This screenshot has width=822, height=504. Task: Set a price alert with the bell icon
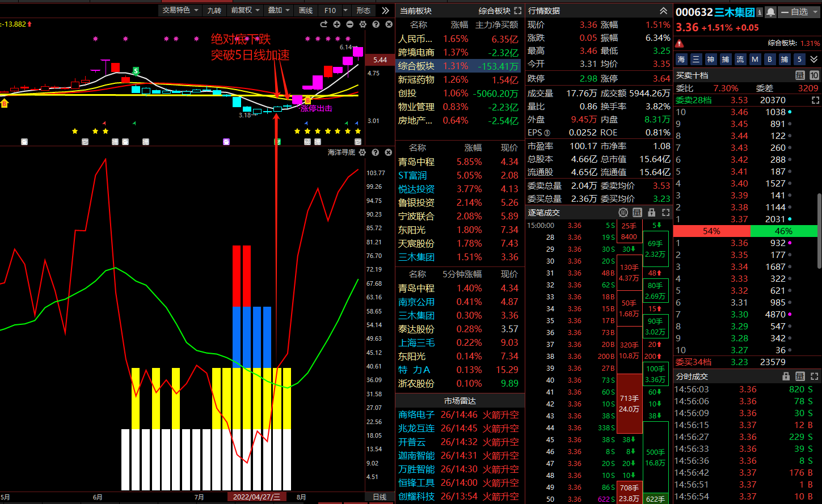(770, 12)
